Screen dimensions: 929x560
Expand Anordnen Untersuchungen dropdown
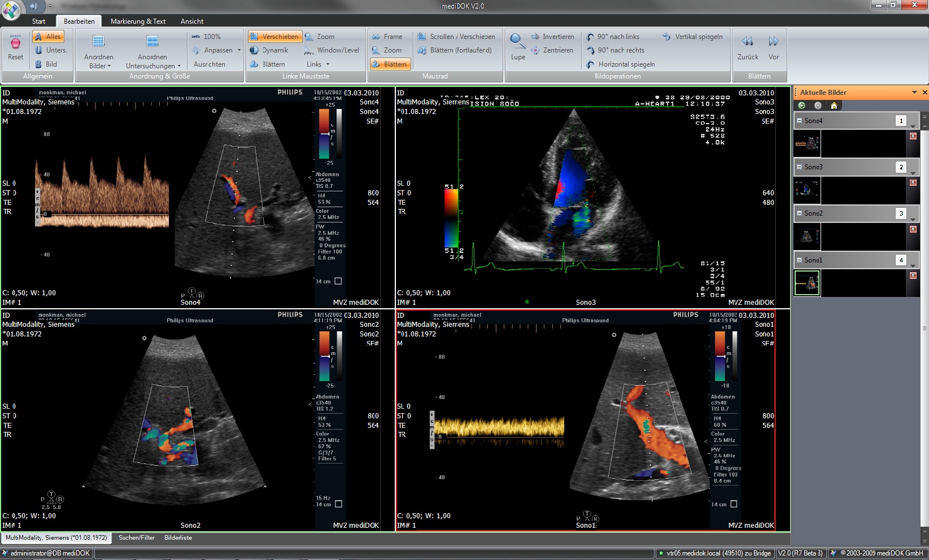152,62
